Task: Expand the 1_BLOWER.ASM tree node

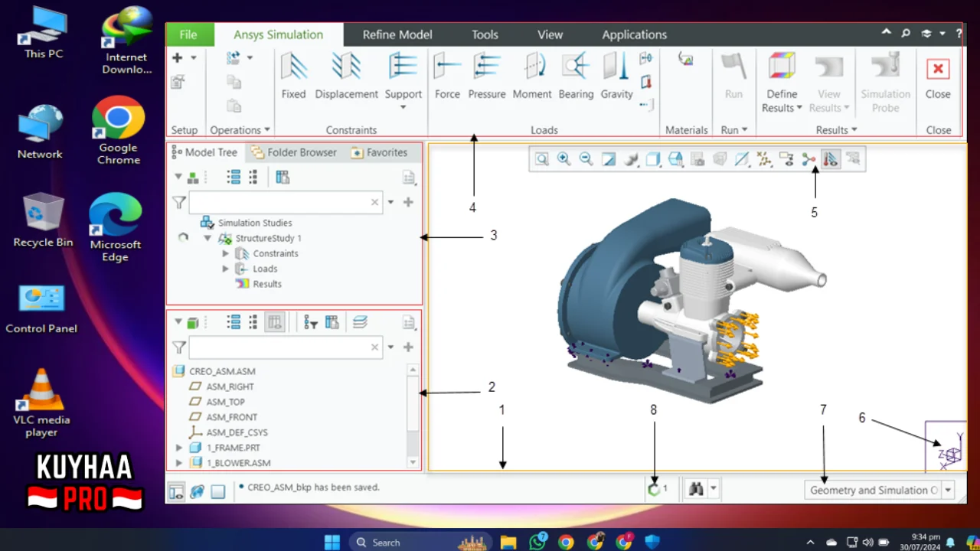Action: [179, 463]
